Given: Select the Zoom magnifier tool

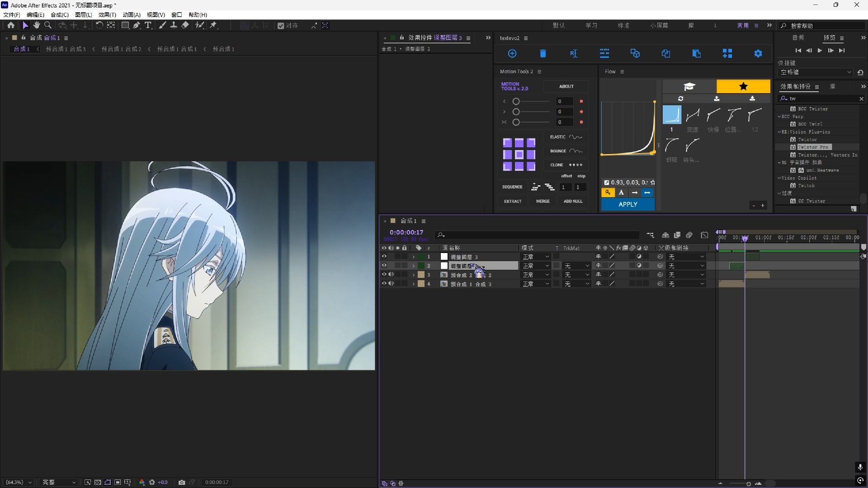Looking at the screenshot, I should (x=48, y=25).
